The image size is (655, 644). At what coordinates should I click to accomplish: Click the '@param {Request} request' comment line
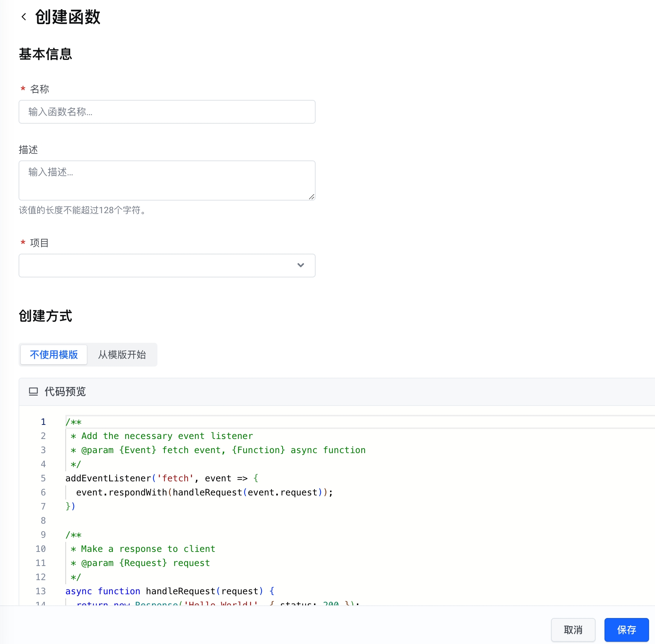click(140, 563)
